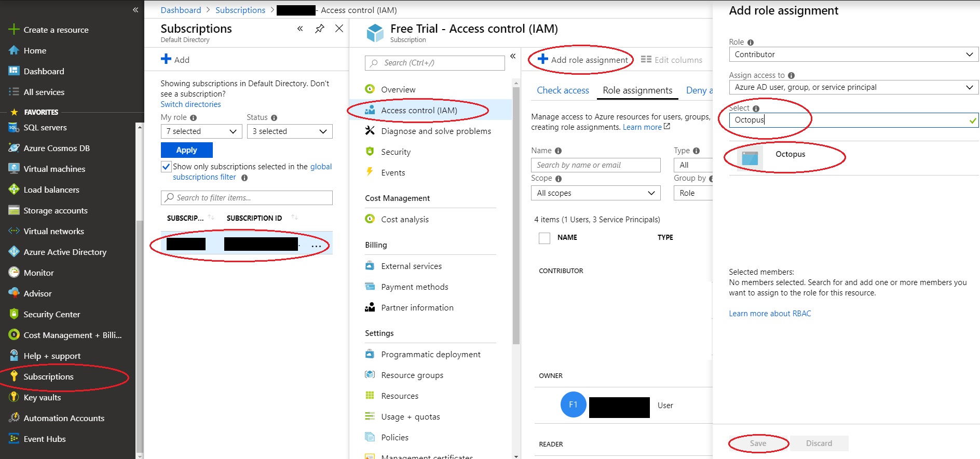The image size is (980, 459).
Task: Click the Search by name or email field
Action: (595, 165)
